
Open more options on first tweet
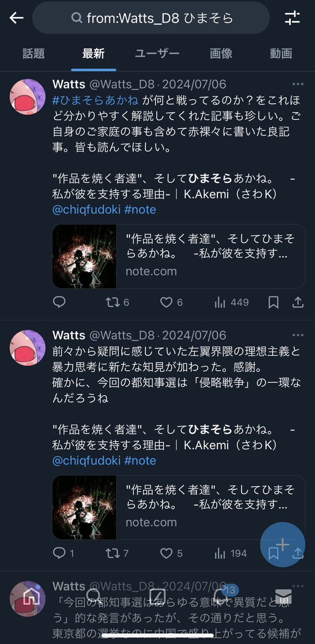(x=298, y=84)
